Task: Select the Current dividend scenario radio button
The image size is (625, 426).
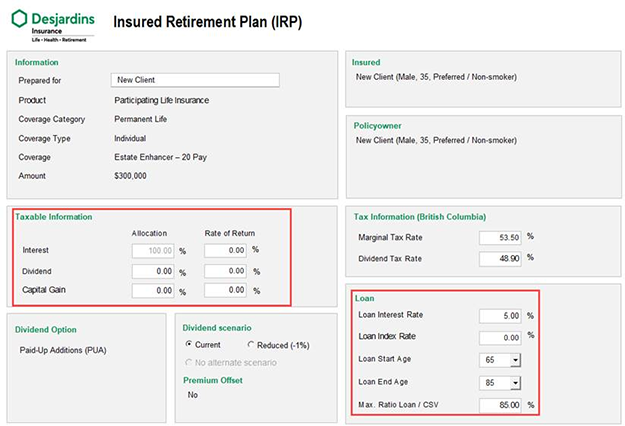Action: [x=189, y=344]
